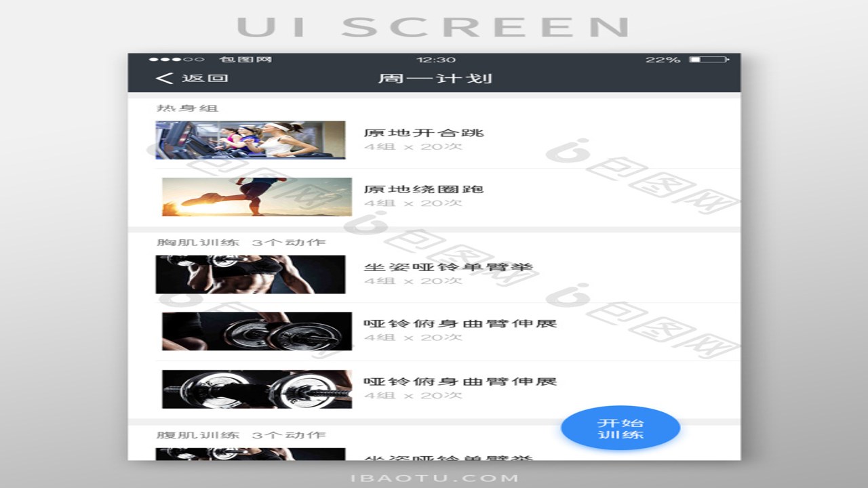This screenshot has width=868, height=488.
Task: Click the 包图网 carrier name
Action: pos(245,60)
